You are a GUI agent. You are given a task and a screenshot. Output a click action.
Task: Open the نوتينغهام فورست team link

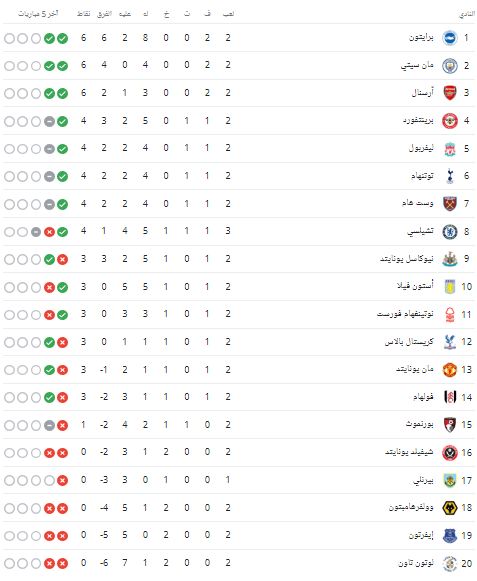point(405,314)
